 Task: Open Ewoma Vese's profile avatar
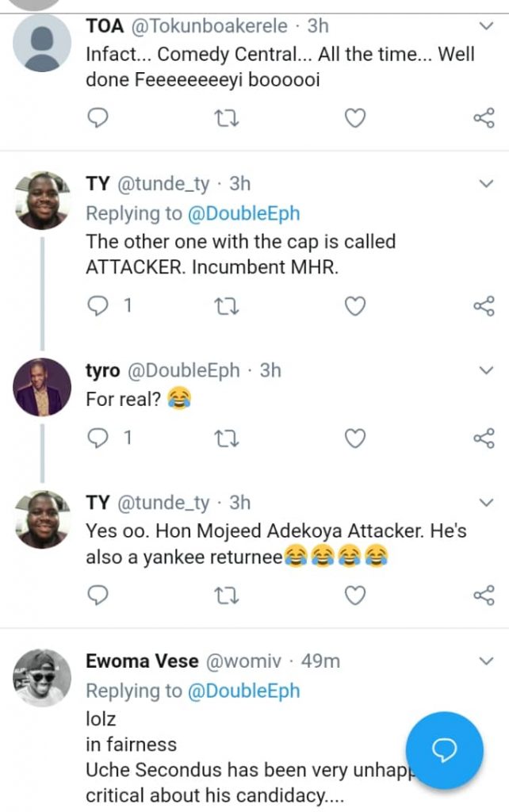pos(43,678)
